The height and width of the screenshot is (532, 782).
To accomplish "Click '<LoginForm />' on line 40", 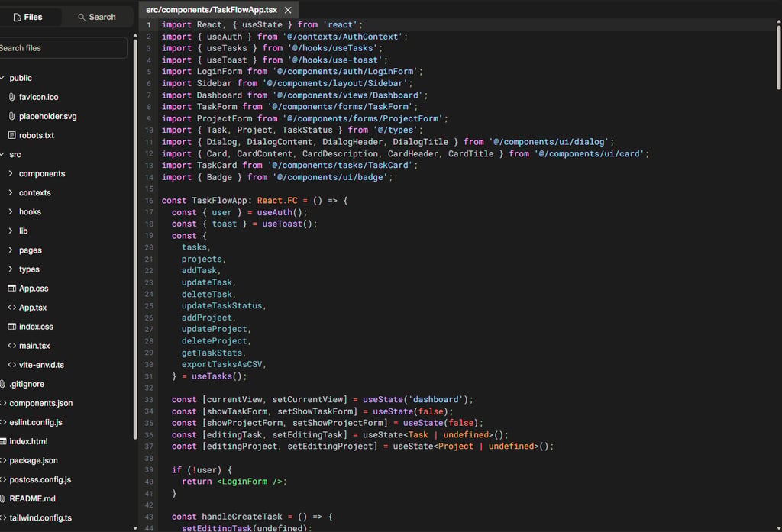I will pos(250,481).
